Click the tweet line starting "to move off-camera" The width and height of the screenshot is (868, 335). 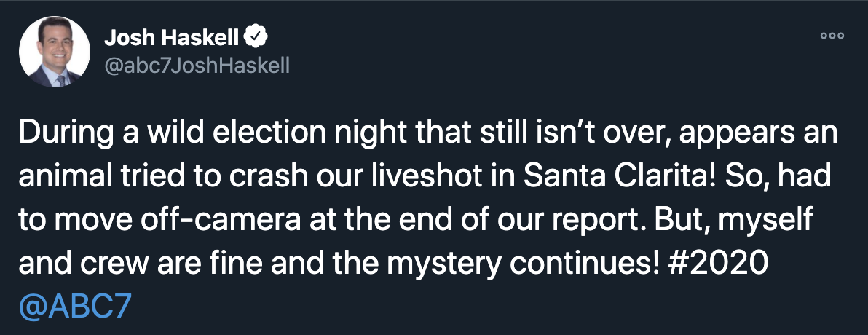(415, 221)
